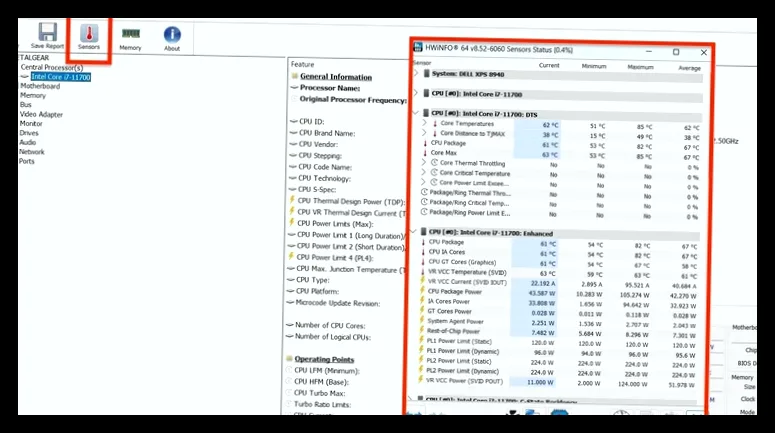Click the Maximum column header
The height and width of the screenshot is (433, 775).
pyautogui.click(x=641, y=67)
